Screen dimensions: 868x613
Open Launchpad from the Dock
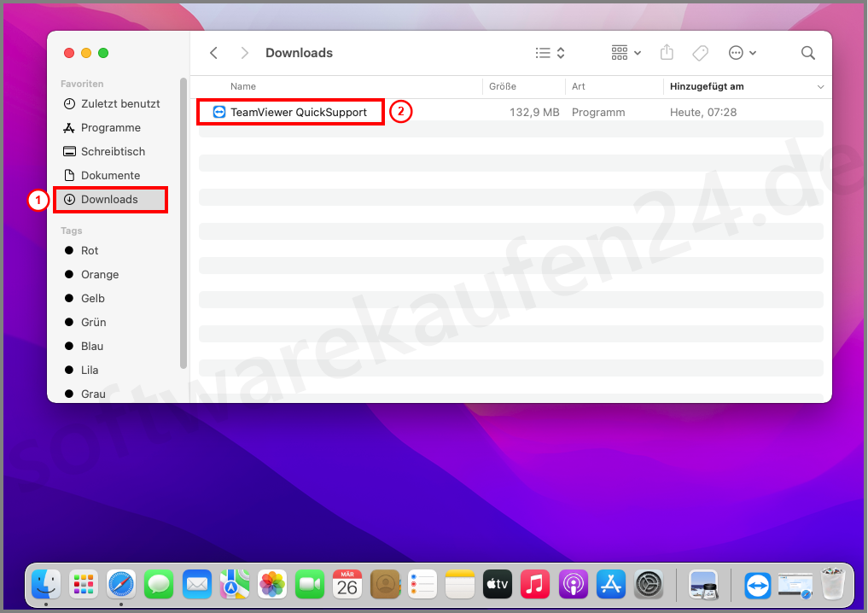[84, 584]
